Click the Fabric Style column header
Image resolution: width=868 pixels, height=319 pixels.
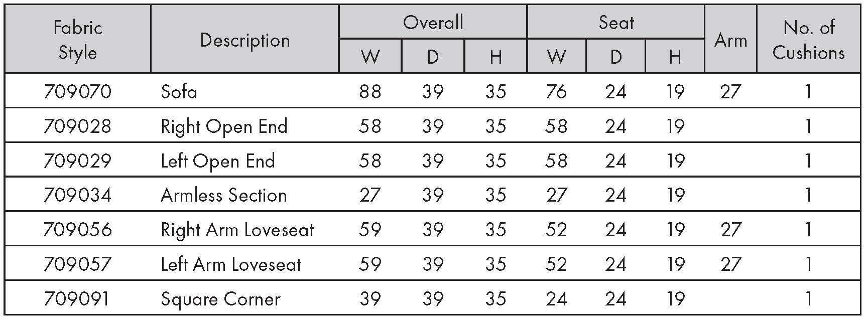tap(78, 40)
